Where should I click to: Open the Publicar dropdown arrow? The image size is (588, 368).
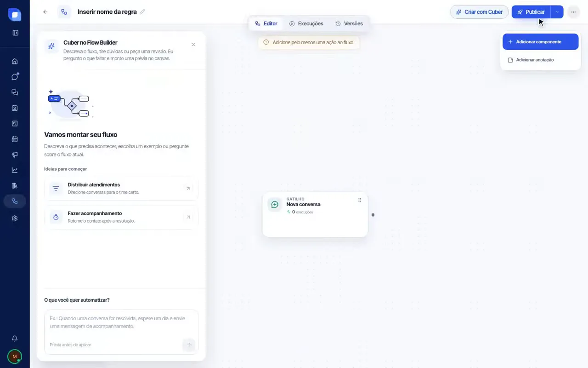557,12
